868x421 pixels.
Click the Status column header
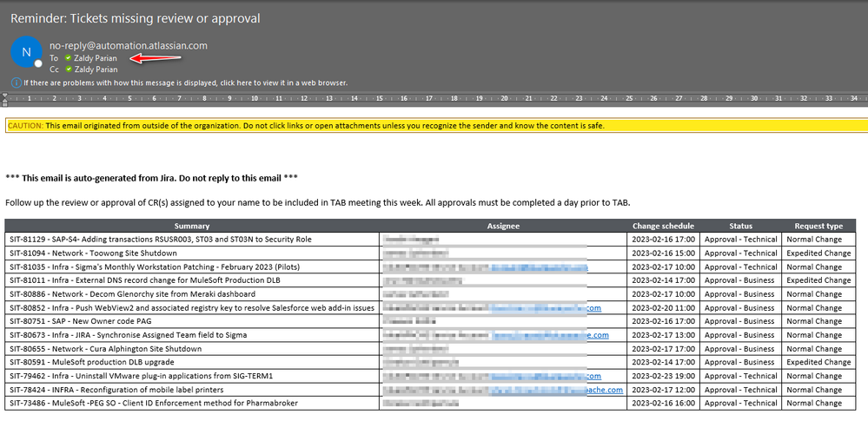(x=740, y=226)
